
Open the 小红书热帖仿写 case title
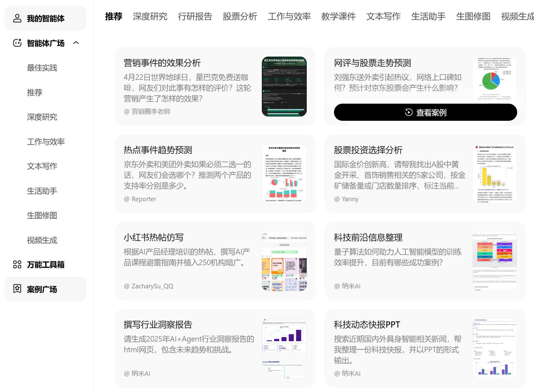tap(154, 237)
